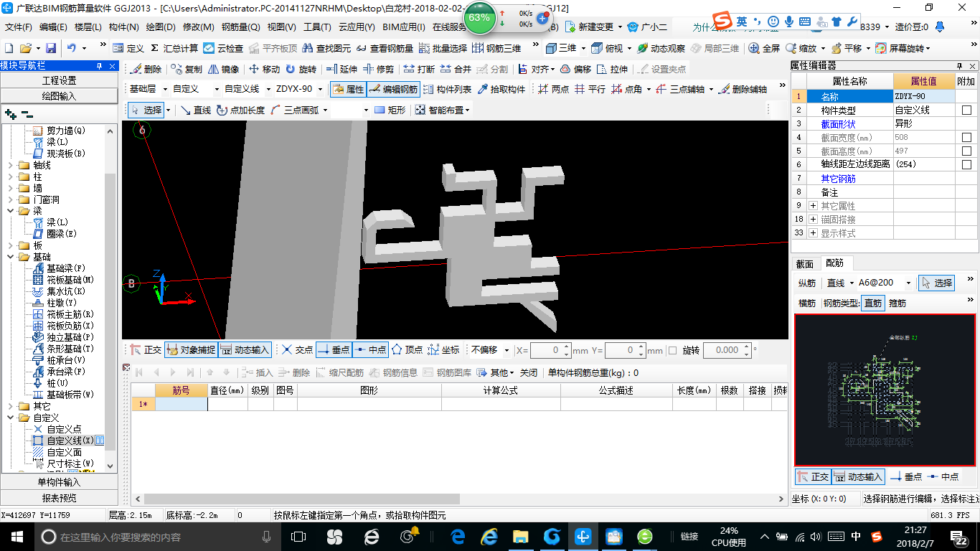
Task: Select the 旋转 rotate tool in the edit toolbar
Action: 301,70
